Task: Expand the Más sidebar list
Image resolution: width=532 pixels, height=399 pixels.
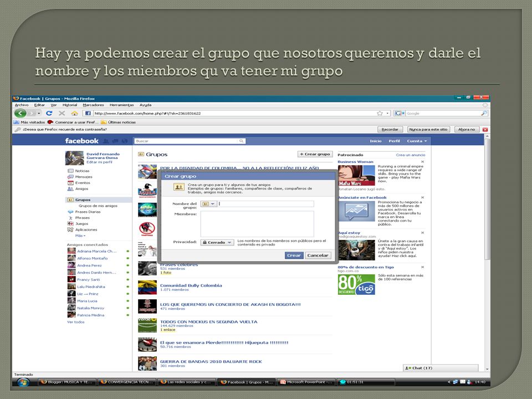Action: point(80,236)
